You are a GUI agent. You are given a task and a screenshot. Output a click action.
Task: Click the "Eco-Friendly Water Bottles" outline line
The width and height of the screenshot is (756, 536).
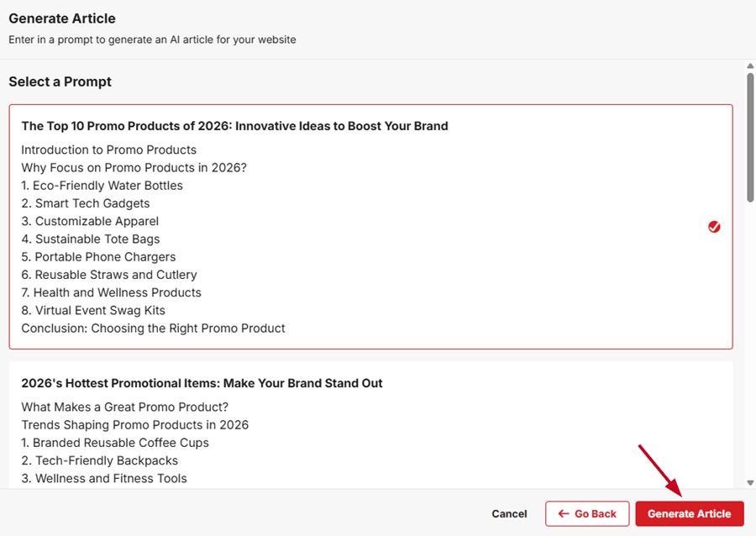[102, 186]
